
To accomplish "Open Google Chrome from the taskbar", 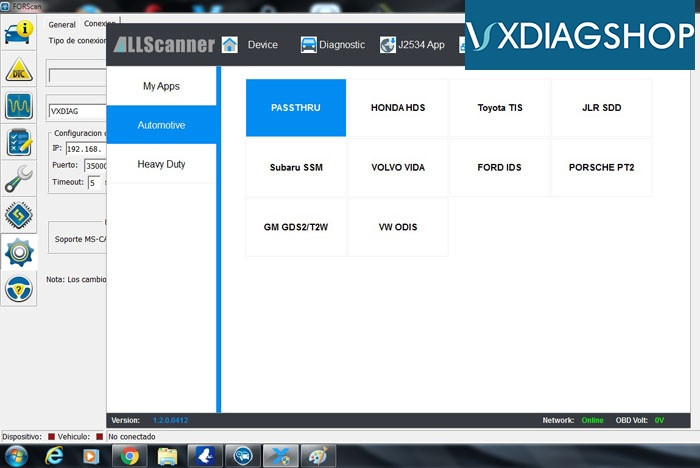I will click(127, 455).
